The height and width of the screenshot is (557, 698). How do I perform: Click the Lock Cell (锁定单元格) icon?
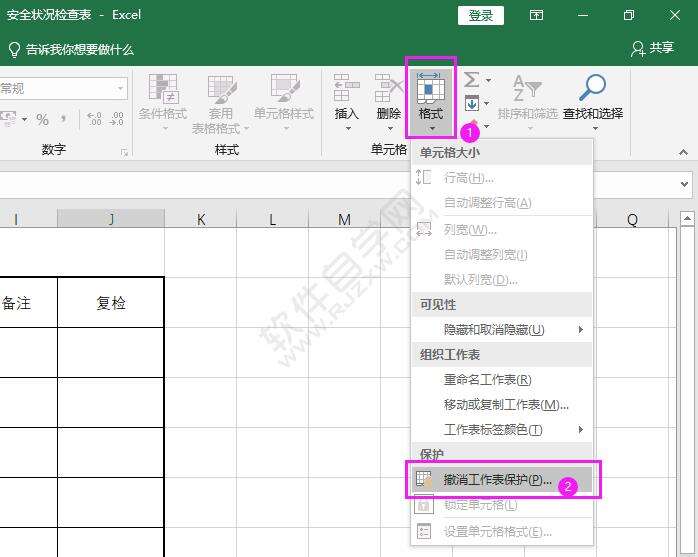pos(424,505)
